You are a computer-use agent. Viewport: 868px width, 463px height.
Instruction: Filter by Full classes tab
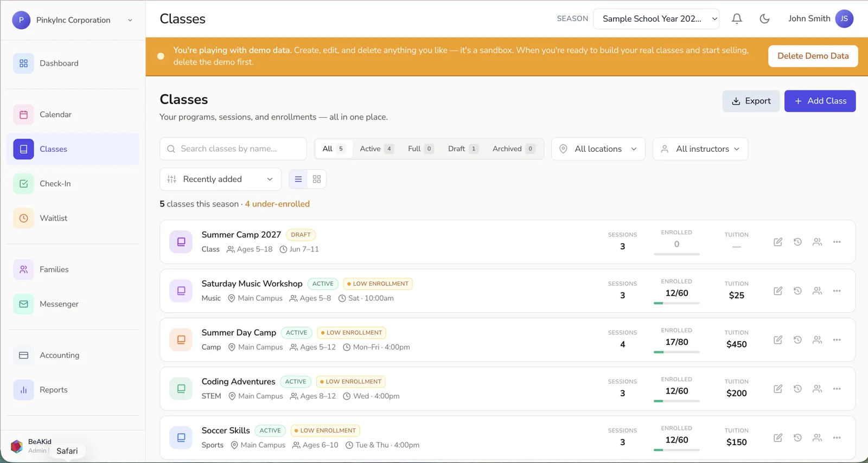click(420, 149)
